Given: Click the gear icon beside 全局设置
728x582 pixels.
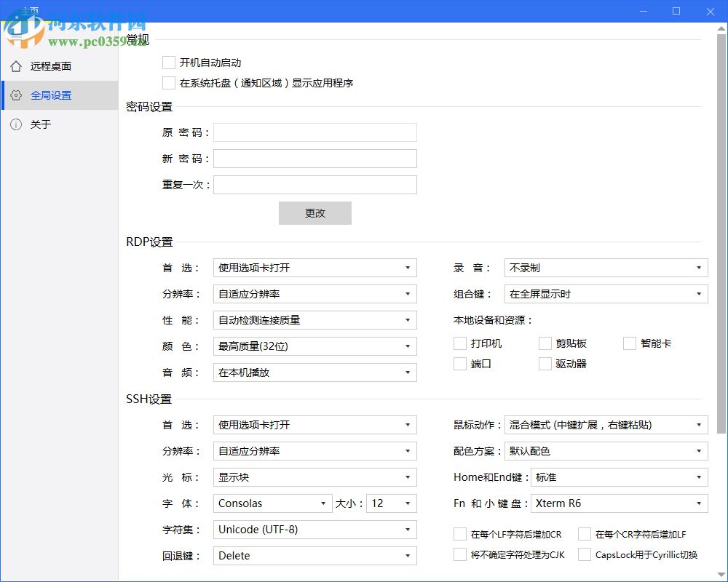Looking at the screenshot, I should point(16,95).
